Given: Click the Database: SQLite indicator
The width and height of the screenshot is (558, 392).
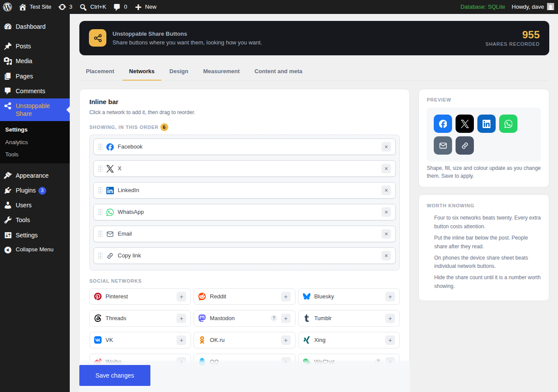Looking at the screenshot, I should [483, 7].
